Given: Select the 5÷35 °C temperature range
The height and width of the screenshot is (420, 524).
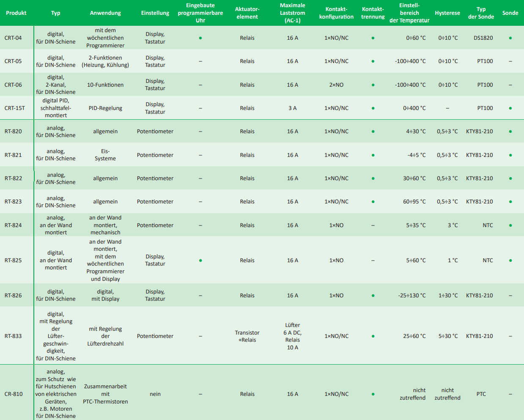Looking at the screenshot, I should click(416, 225).
